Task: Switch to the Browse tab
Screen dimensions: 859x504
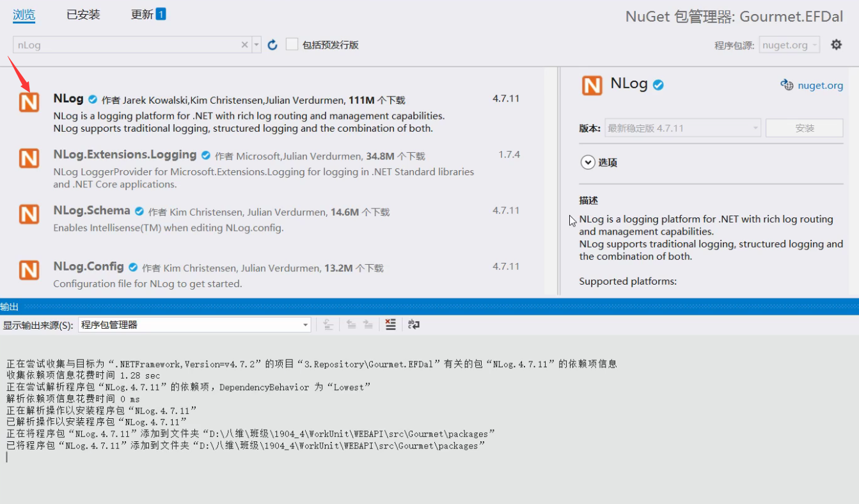Action: [24, 15]
